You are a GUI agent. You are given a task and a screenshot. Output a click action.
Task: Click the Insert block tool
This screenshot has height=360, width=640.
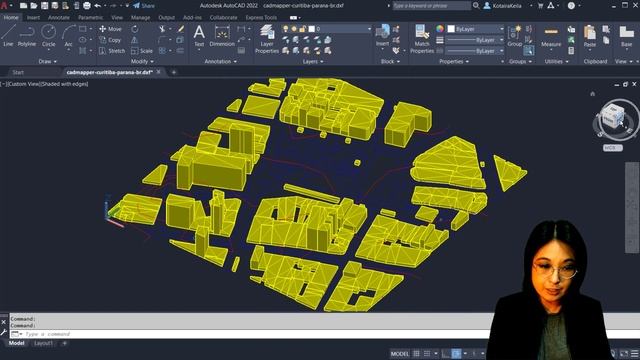click(382, 36)
